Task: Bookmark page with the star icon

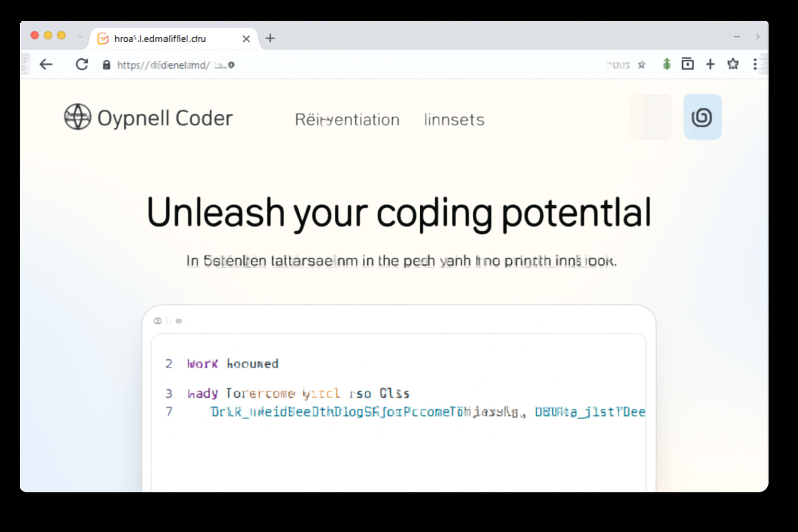Action: 642,65
